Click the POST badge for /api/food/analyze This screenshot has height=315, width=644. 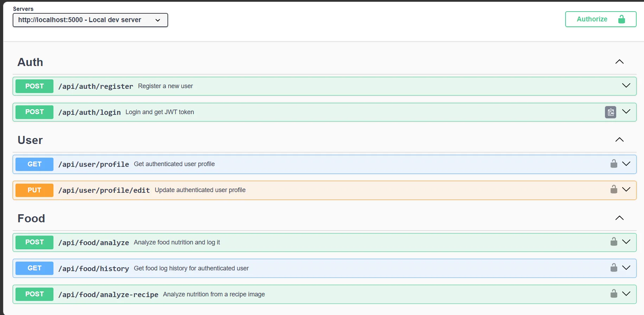(x=34, y=242)
